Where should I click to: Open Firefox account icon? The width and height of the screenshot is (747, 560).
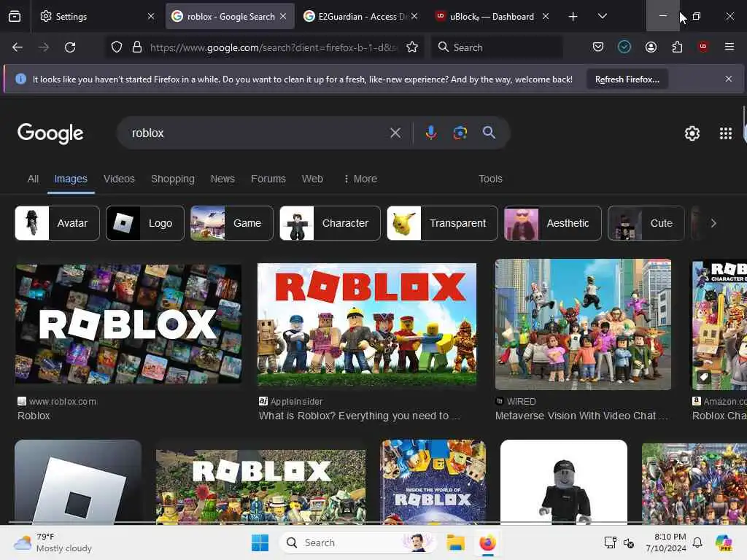click(651, 47)
